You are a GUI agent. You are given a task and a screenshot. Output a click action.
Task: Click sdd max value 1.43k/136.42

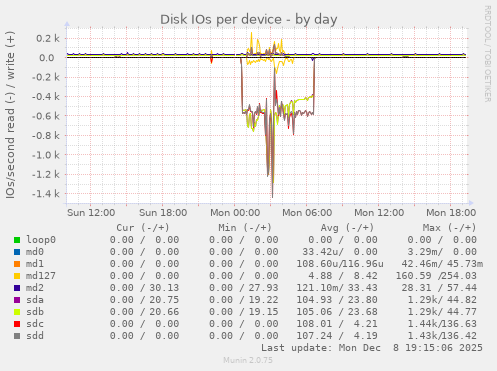pyautogui.click(x=442, y=336)
